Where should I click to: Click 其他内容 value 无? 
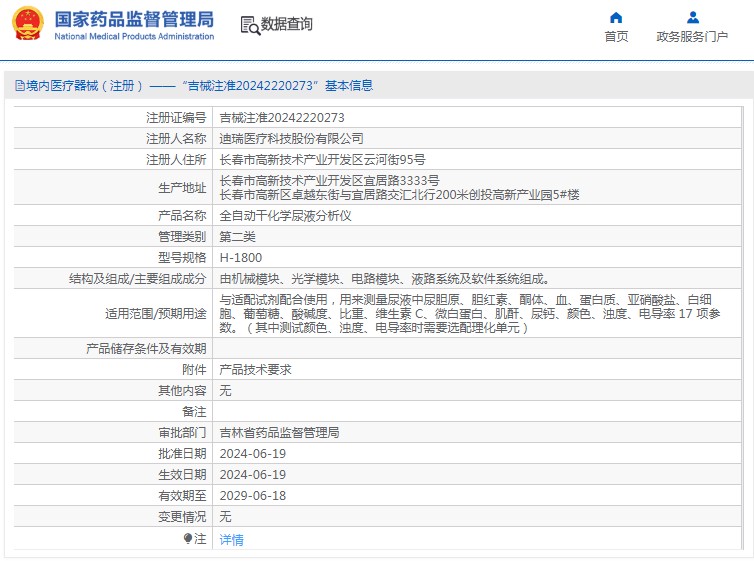pyautogui.click(x=225, y=390)
